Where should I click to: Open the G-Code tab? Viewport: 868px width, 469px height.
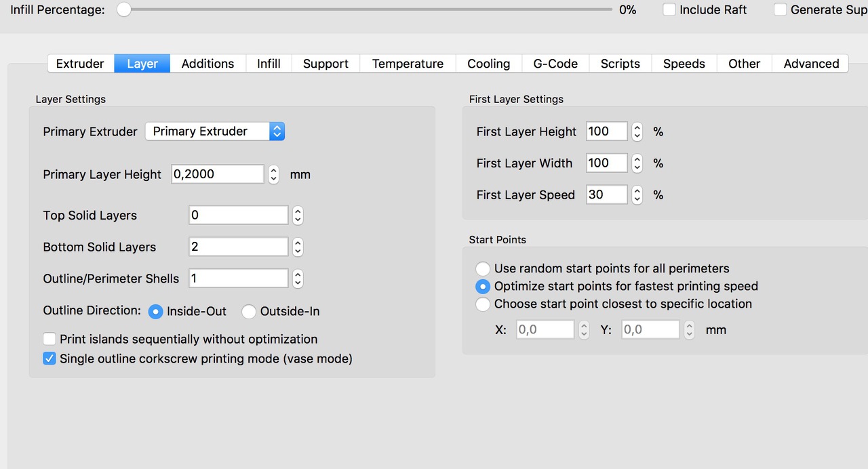[x=555, y=64]
